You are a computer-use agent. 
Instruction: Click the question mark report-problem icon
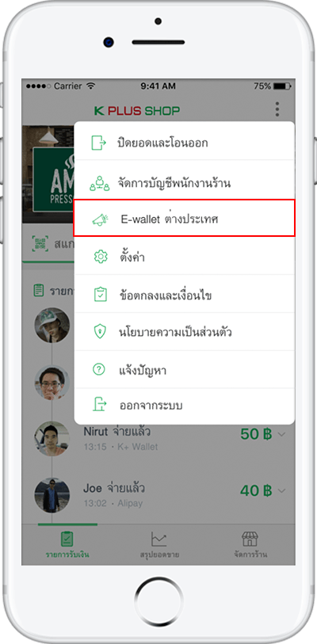[x=99, y=369]
